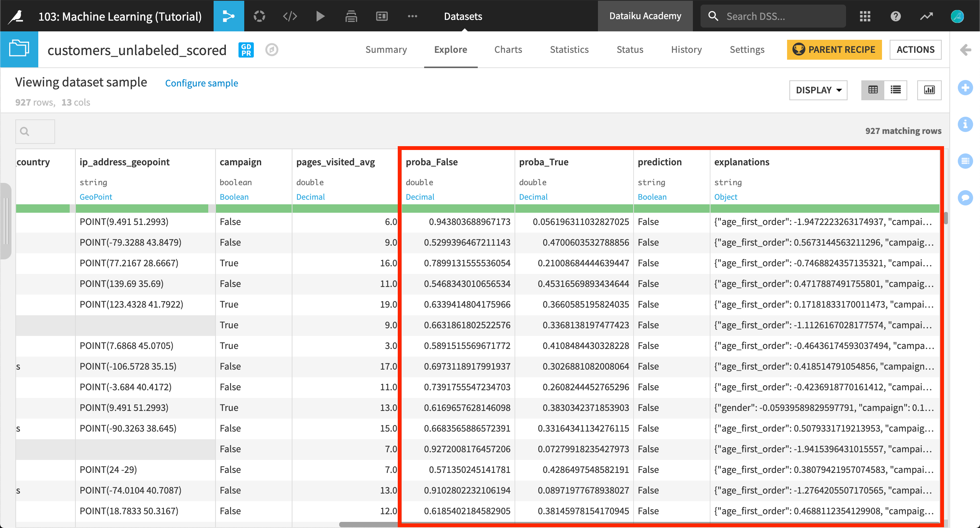Open the Settings tab
The image size is (980, 528).
click(747, 49)
